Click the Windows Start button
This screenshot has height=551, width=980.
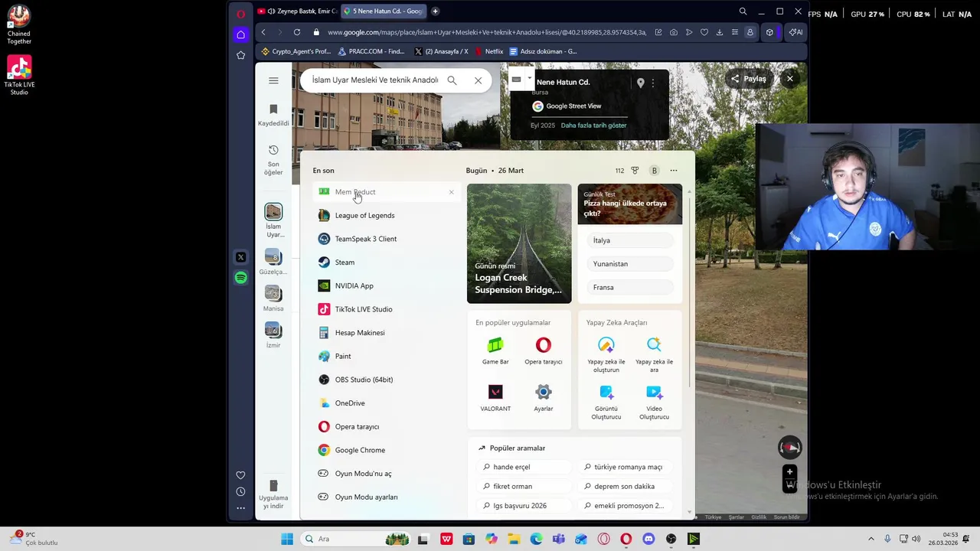(287, 539)
